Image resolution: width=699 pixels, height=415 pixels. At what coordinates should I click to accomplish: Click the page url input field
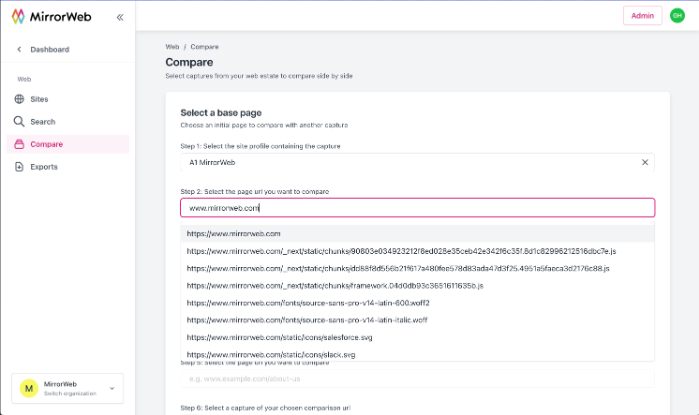[x=417, y=208]
